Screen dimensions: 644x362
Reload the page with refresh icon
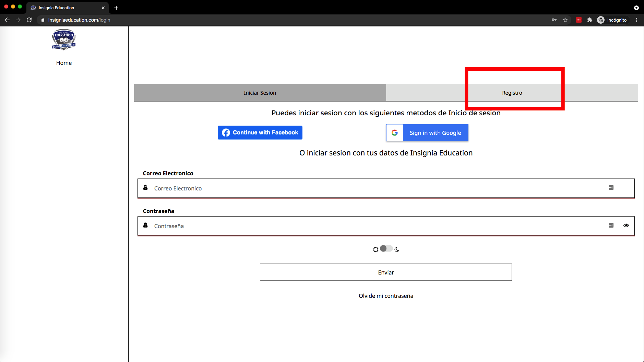click(29, 20)
